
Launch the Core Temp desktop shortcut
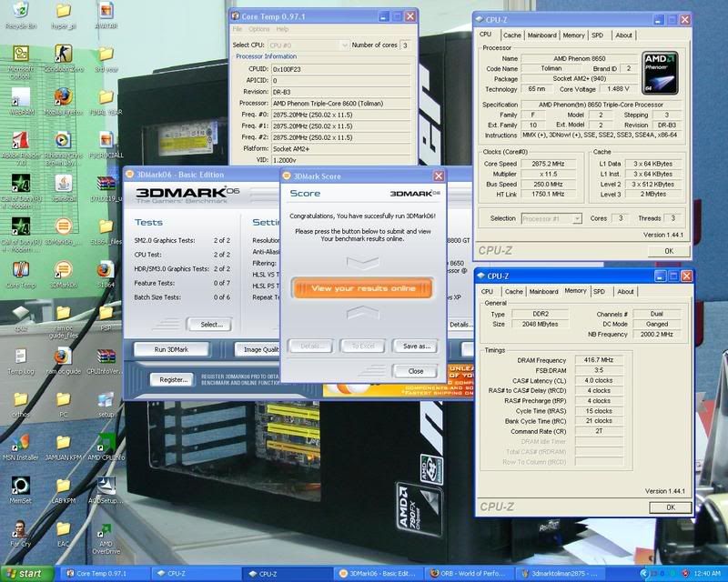point(19,270)
